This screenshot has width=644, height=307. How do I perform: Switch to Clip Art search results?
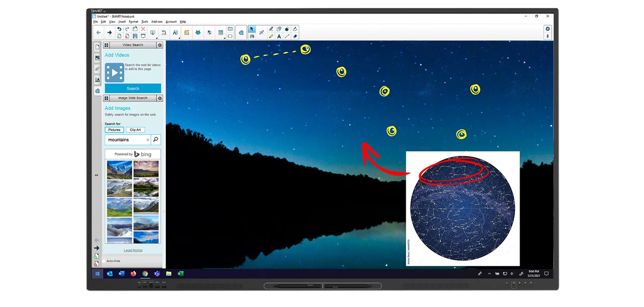[x=135, y=129]
